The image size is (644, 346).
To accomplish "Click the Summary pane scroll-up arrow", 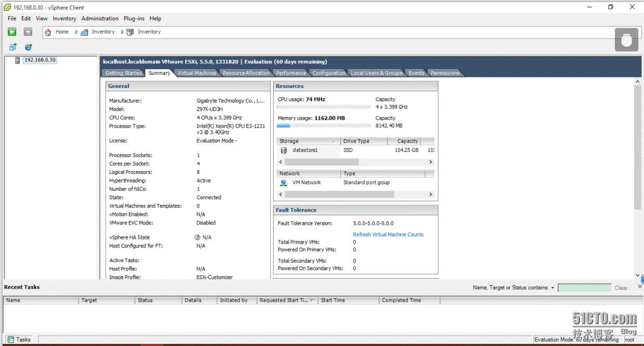I will (x=638, y=82).
